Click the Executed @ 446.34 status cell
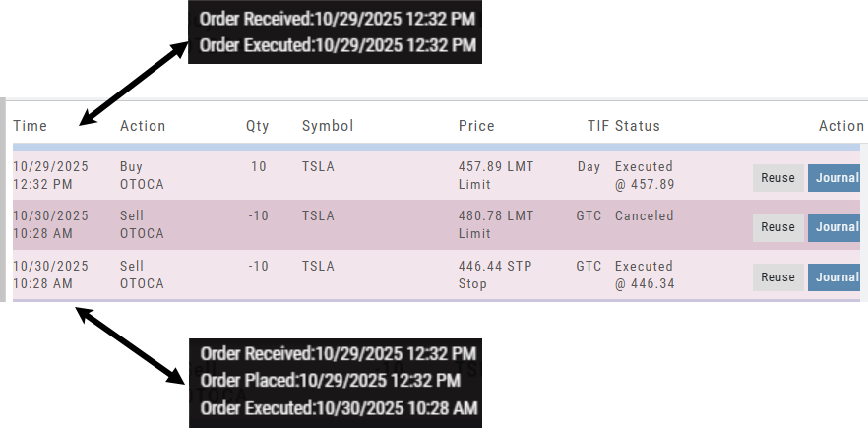 coord(645,275)
